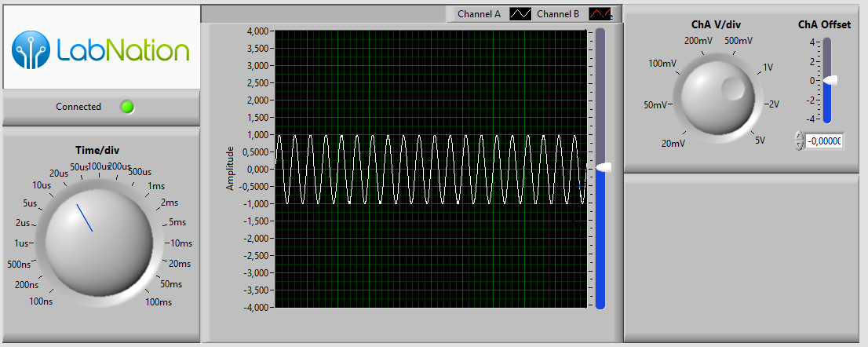868x347 pixels.
Task: Click the Channel A plot legend icon
Action: [x=520, y=14]
